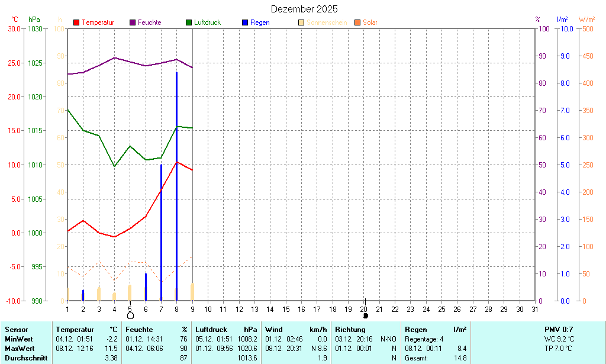Click the Sonnenschein legend square

(x=301, y=22)
